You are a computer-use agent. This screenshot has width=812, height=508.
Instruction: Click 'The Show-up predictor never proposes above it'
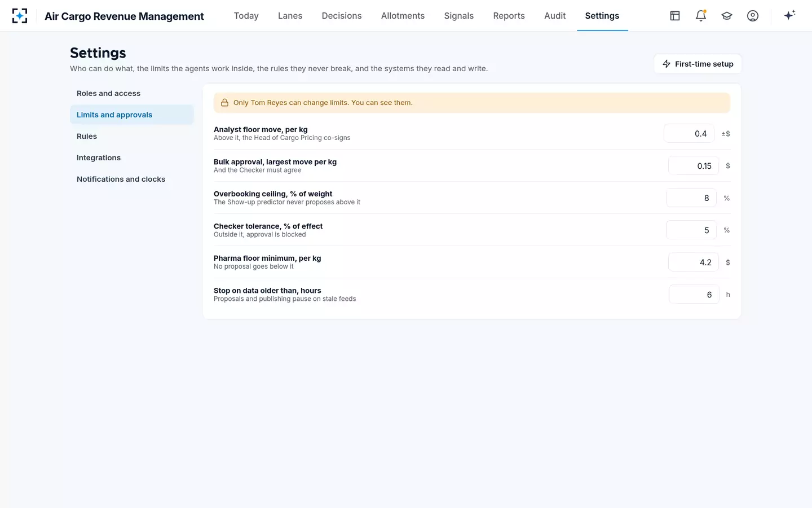pos(287,202)
